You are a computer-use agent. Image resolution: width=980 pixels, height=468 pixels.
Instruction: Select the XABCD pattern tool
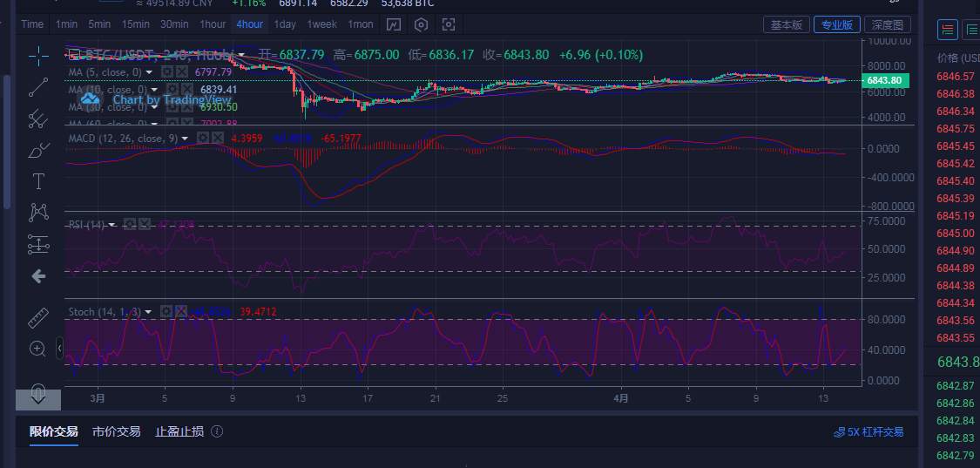click(x=38, y=213)
